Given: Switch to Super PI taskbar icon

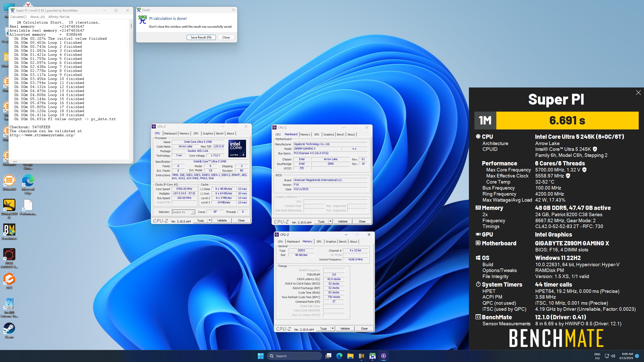Looking at the screenshot, I should 373,356.
